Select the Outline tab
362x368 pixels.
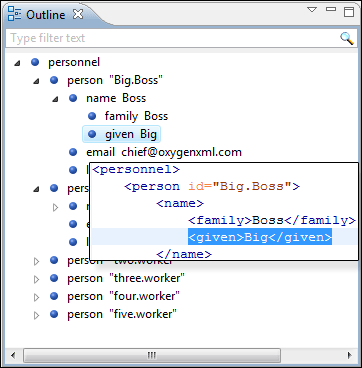pos(46,15)
